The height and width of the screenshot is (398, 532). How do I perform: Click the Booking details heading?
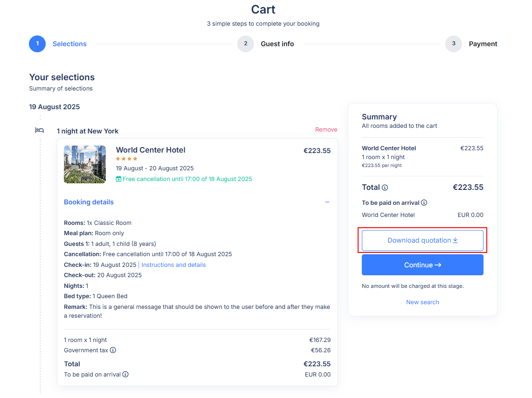(89, 202)
